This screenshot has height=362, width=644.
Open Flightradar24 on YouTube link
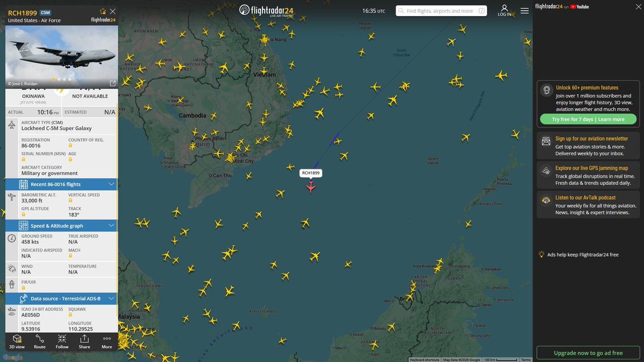pos(562,6)
